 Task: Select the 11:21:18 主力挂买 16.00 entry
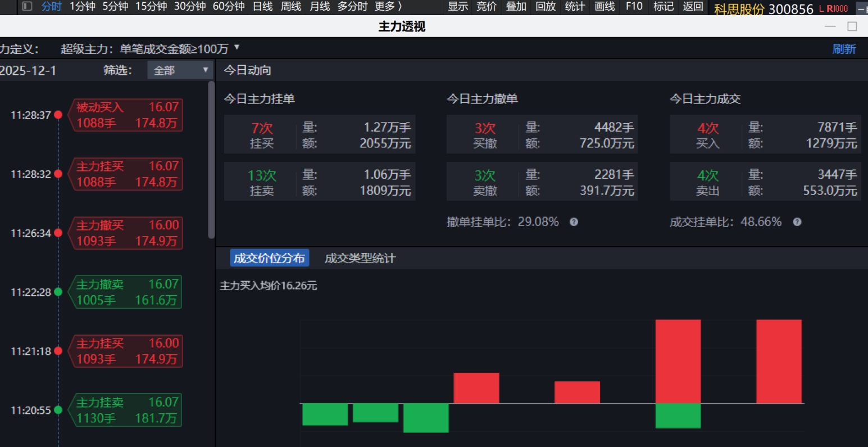click(126, 351)
